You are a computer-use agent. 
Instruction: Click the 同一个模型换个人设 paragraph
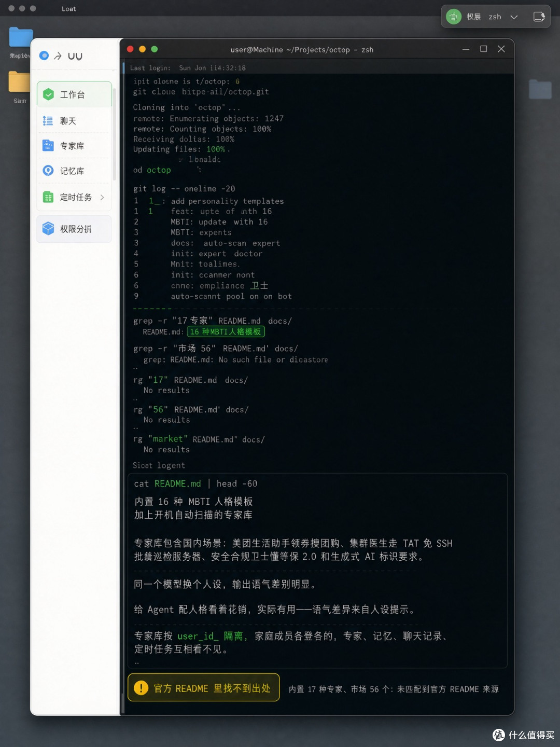(x=225, y=584)
